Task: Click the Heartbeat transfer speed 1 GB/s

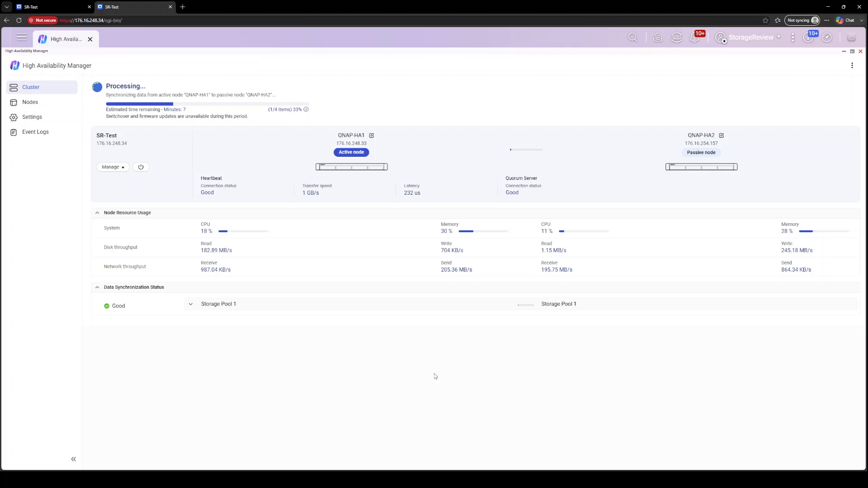Action: point(311,193)
